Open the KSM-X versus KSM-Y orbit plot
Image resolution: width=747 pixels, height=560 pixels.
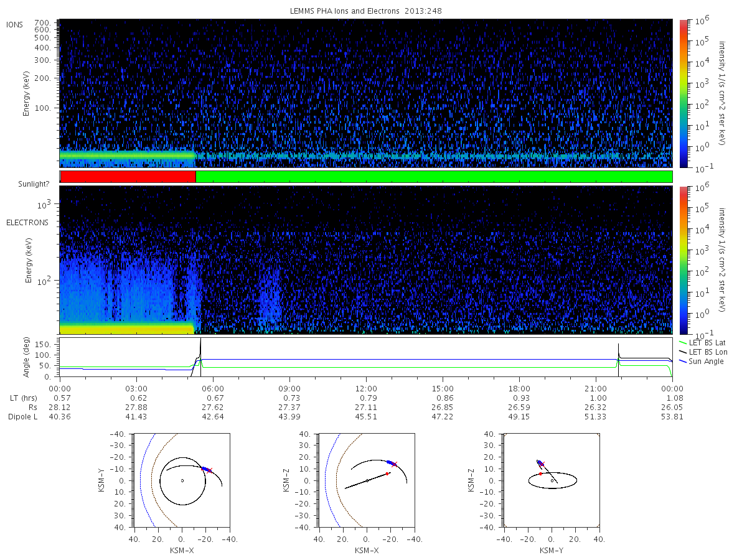[182, 480]
